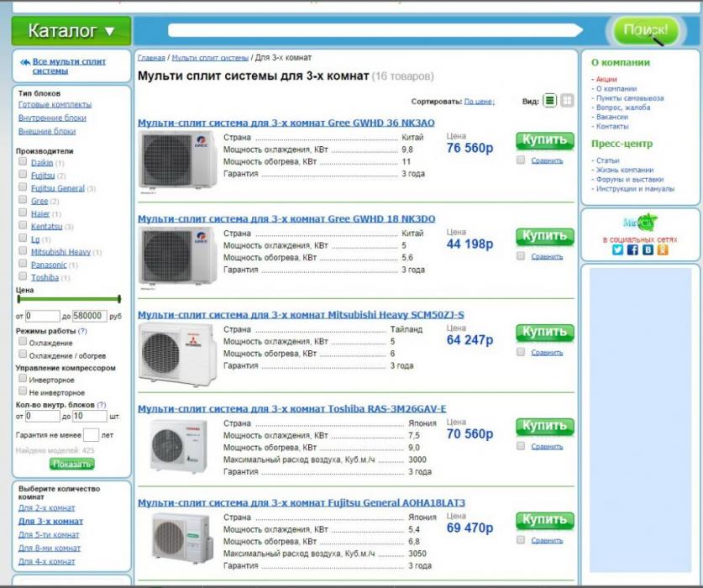Image resolution: width=703 pixels, height=588 pixels.
Task: Click the Показать filter button
Action: pos(71,464)
